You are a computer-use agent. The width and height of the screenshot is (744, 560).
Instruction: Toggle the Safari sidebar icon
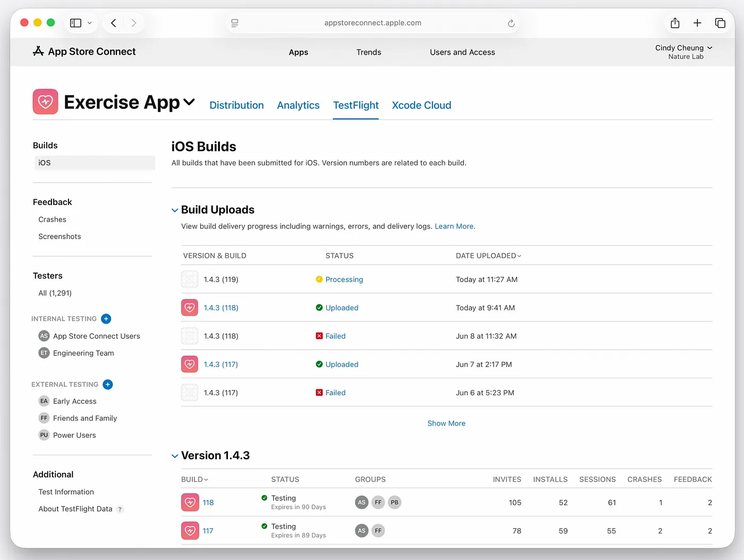click(x=76, y=23)
